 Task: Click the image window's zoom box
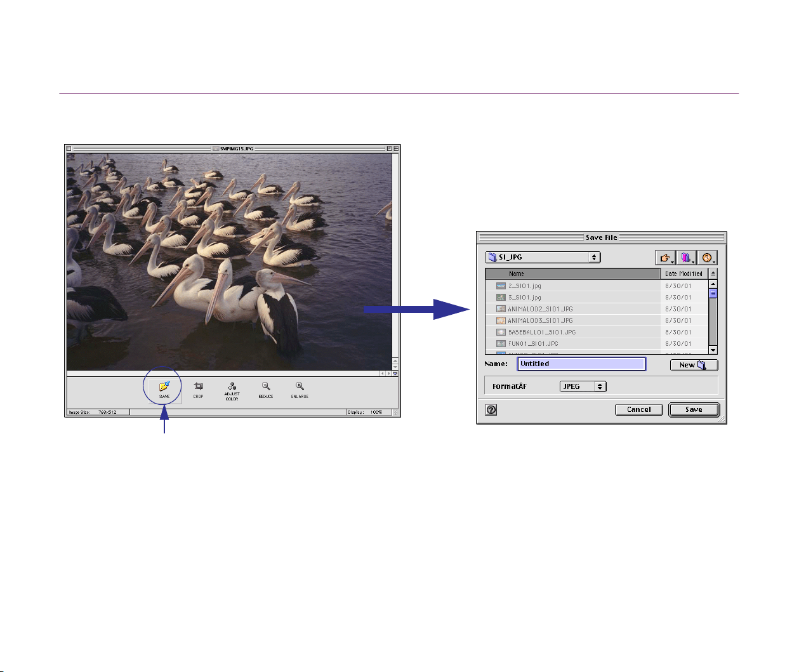pos(389,148)
